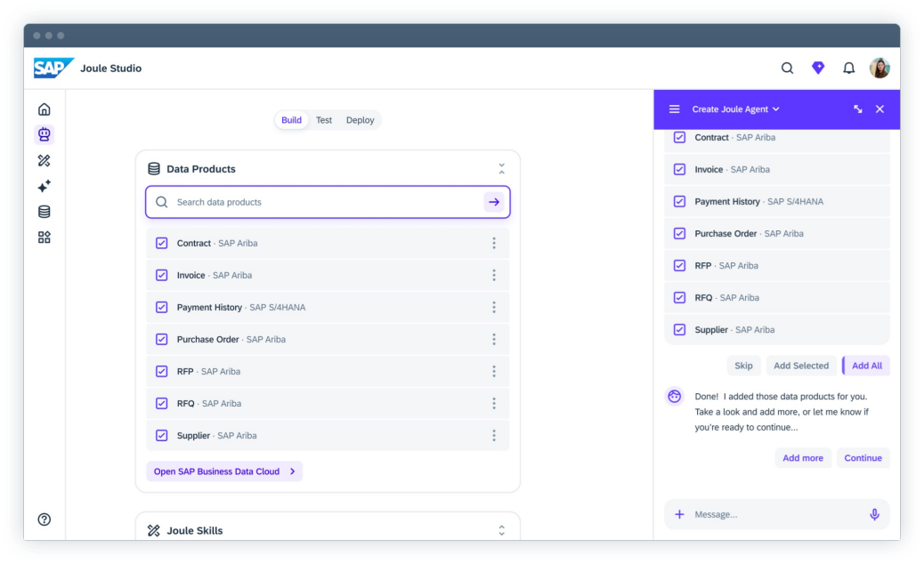Expand the Joule chat panel to fullscreen

858,109
